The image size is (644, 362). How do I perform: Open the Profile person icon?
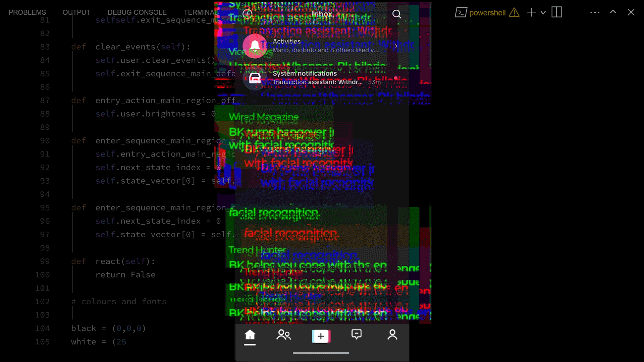pyautogui.click(x=392, y=335)
